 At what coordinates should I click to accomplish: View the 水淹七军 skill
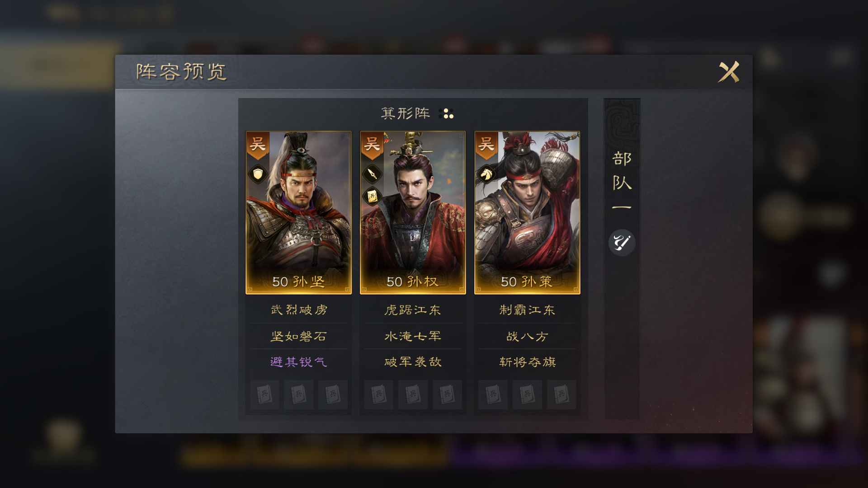(x=413, y=336)
